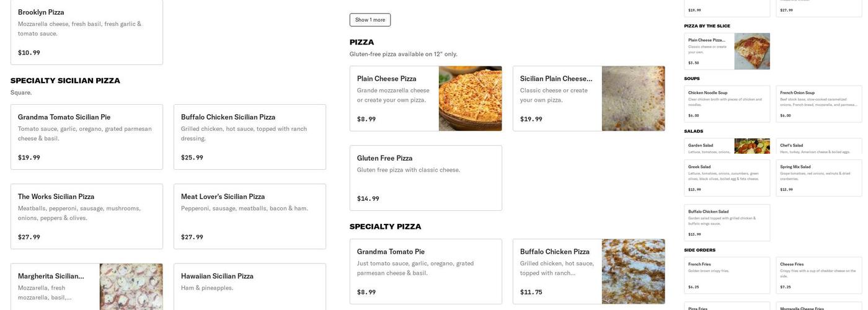Expand the list with Show 1 more
The height and width of the screenshot is (310, 868).
tap(370, 20)
